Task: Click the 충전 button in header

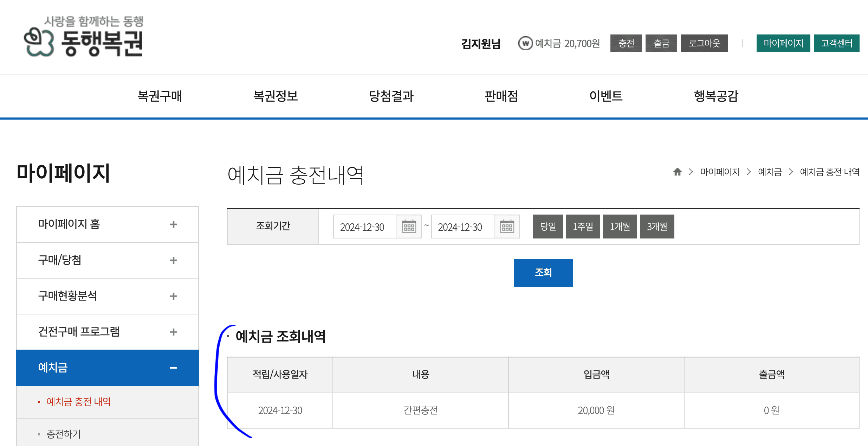Action: [x=626, y=43]
